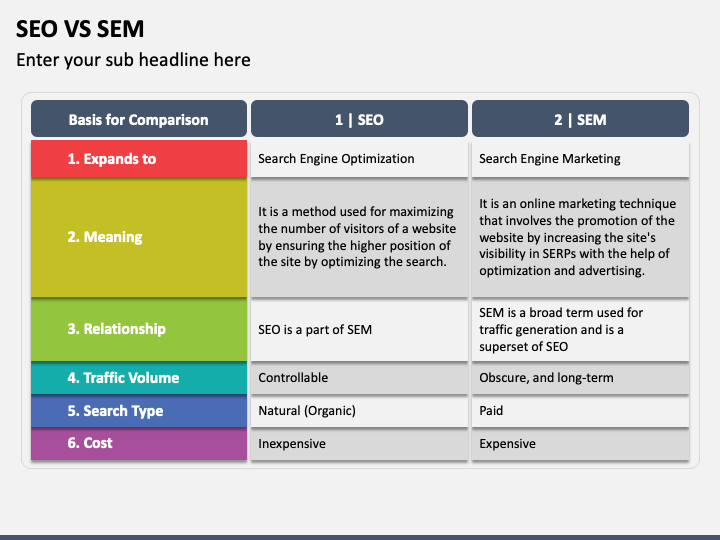
Task: Select the '1 | SEO' column header
Action: pos(359,118)
